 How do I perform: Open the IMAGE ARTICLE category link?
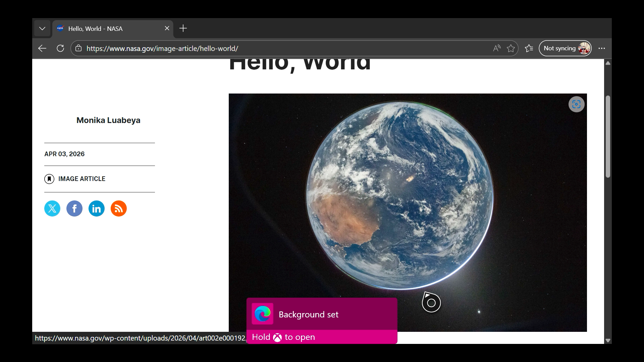tap(82, 179)
